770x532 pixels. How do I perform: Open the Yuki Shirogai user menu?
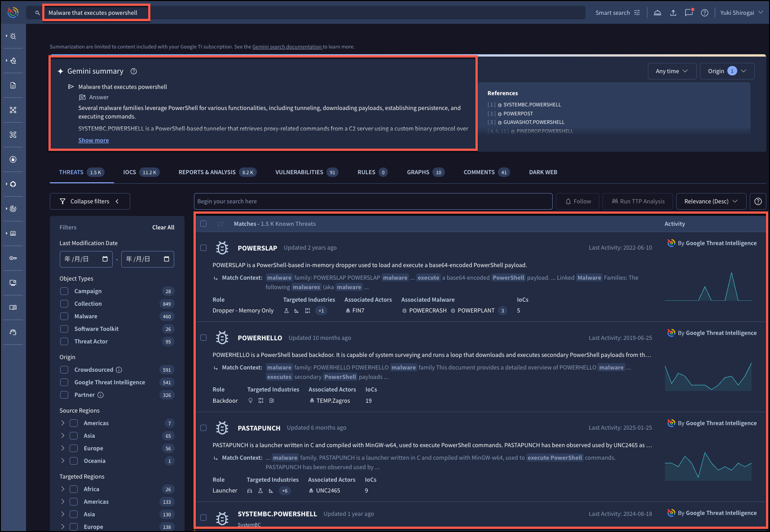[741, 13]
